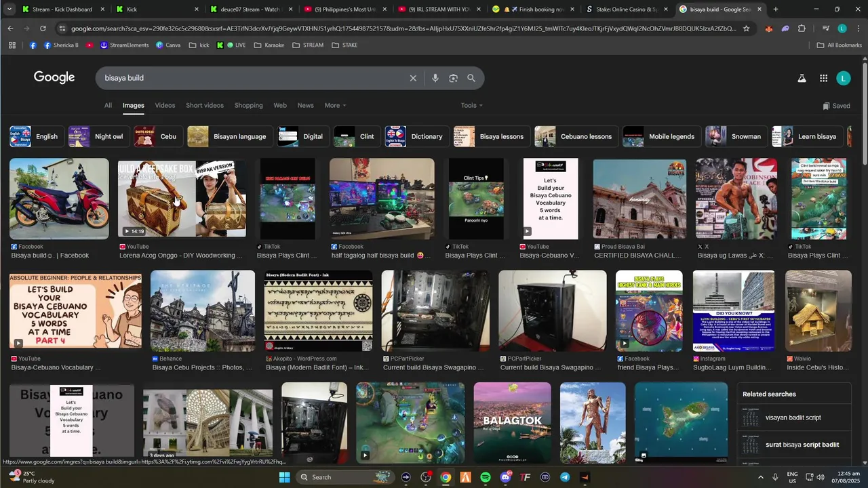Screen dimensions: 868x488
Task: Open the browser extensions puzzle icon
Action: point(802,28)
